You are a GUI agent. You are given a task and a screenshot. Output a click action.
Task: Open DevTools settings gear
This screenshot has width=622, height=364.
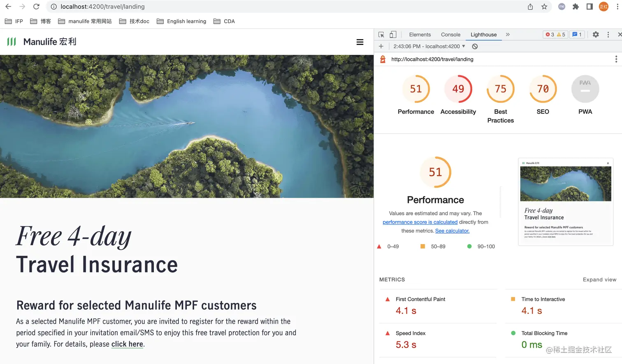pyautogui.click(x=596, y=35)
